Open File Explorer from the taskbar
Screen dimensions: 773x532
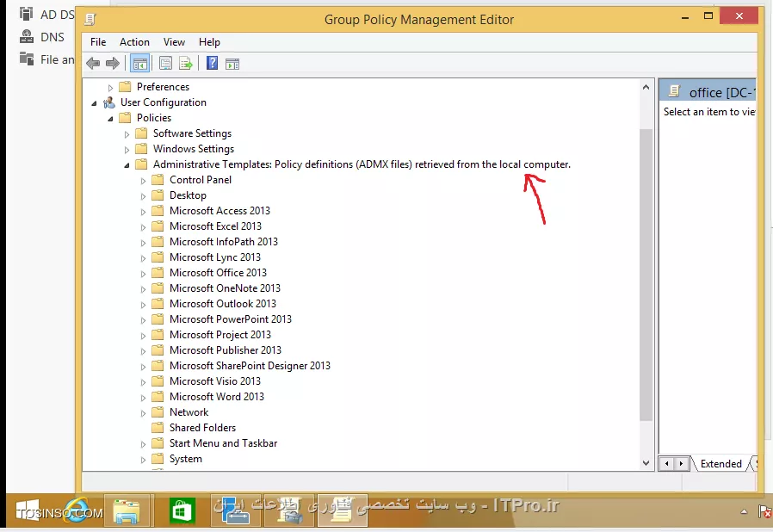coord(127,511)
